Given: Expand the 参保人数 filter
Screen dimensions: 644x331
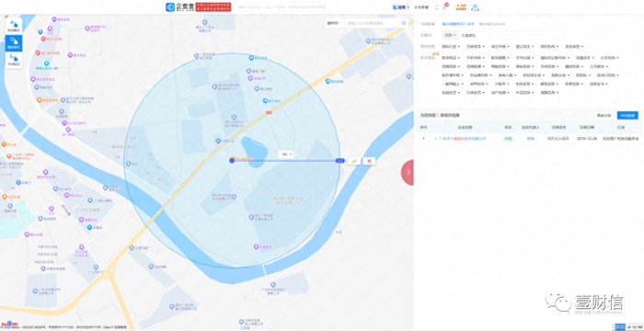Looking at the screenshot, I should point(507,75).
